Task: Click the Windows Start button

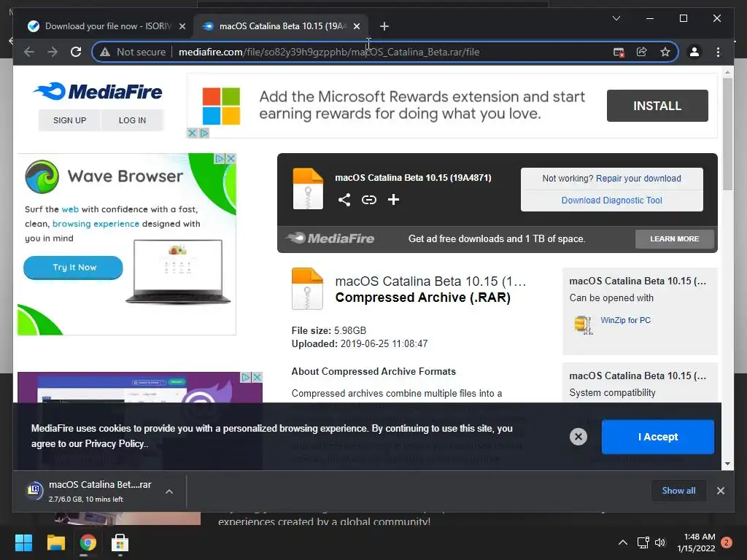Action: 23,542
